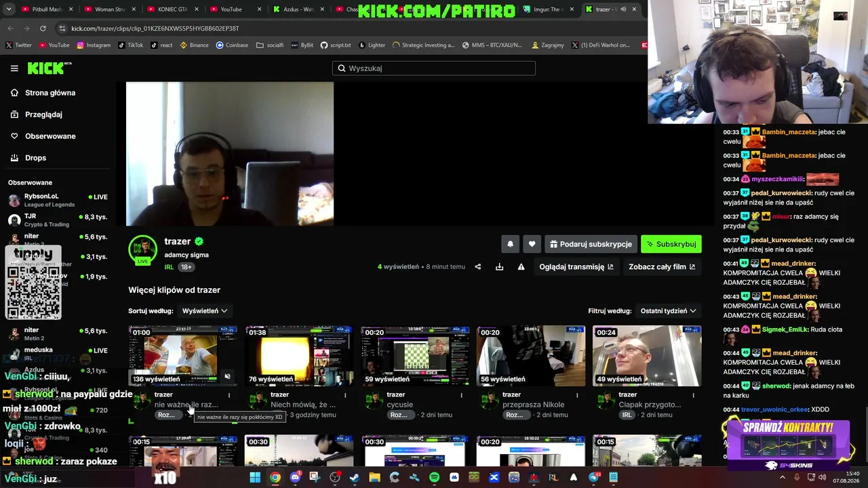Reload the page in Chrome
Screen dimensions: 868x488
pyautogui.click(x=43, y=28)
